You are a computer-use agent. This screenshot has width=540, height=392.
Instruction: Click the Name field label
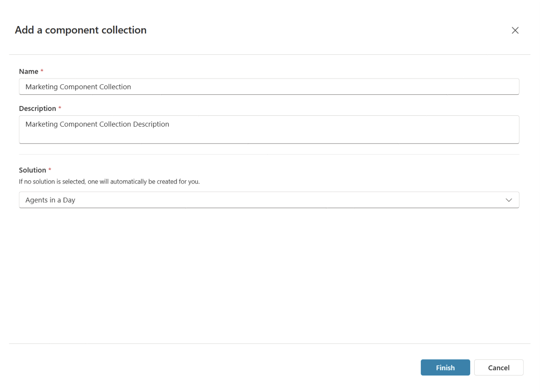tap(29, 72)
